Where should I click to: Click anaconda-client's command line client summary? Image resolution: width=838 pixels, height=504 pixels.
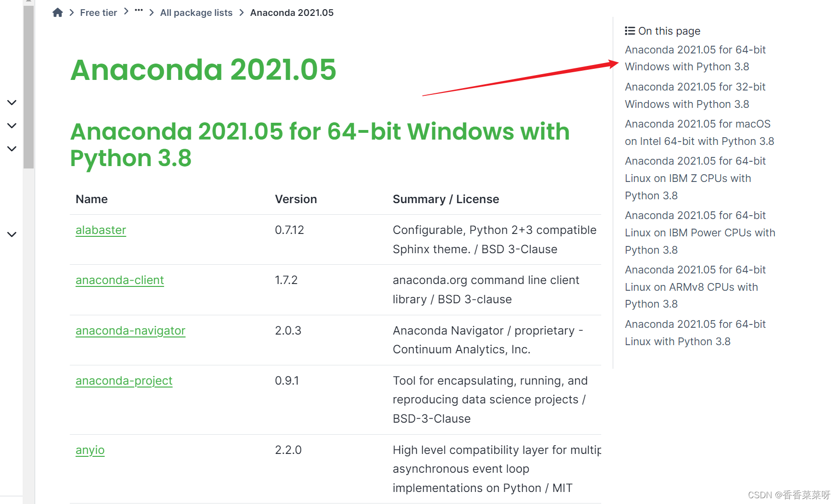click(486, 290)
